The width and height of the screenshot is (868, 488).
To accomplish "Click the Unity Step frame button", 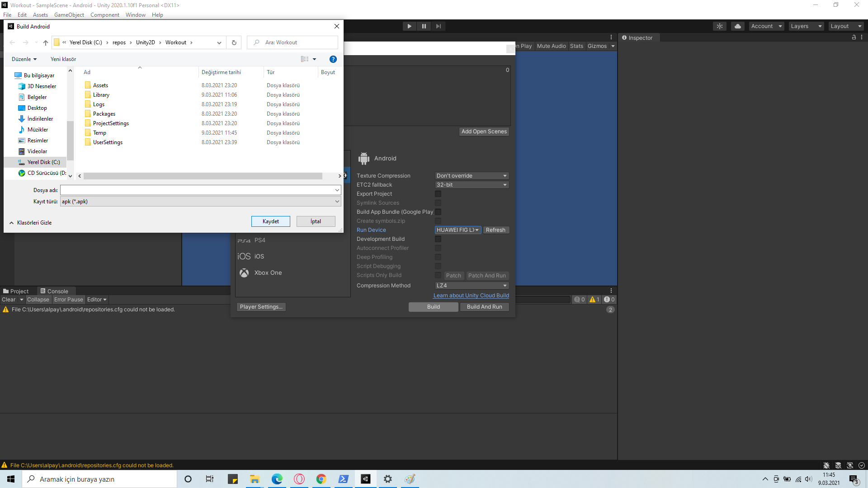I will [x=439, y=26].
